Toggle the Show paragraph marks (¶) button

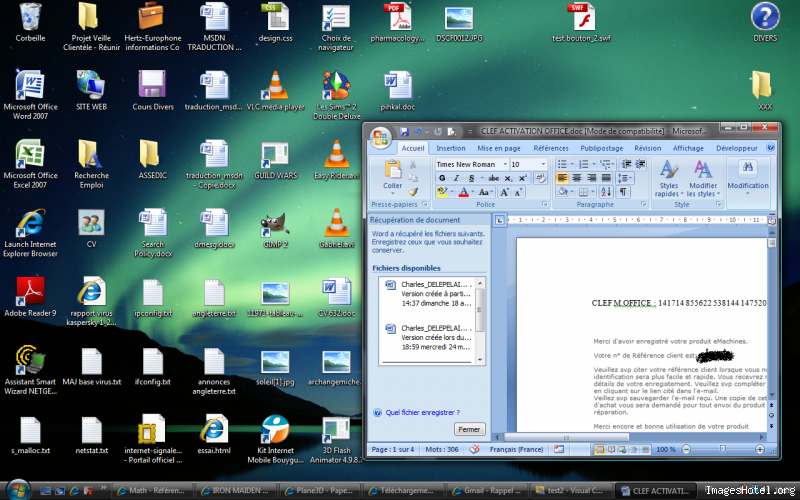[x=623, y=192]
